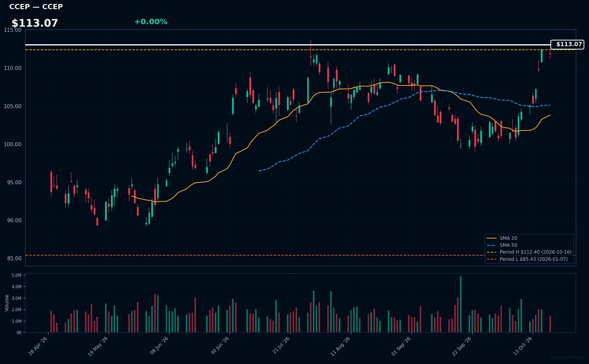Click the 2.0M volume axis label
Screen dimensions: 589x364
[17, 310]
